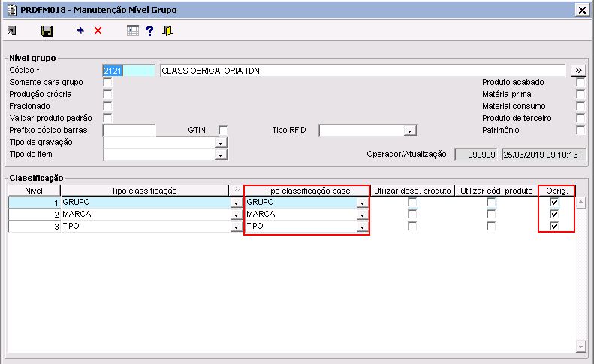This screenshot has height=364, width=594.
Task: Open the Tipo RFID dropdown
Action: point(409,131)
